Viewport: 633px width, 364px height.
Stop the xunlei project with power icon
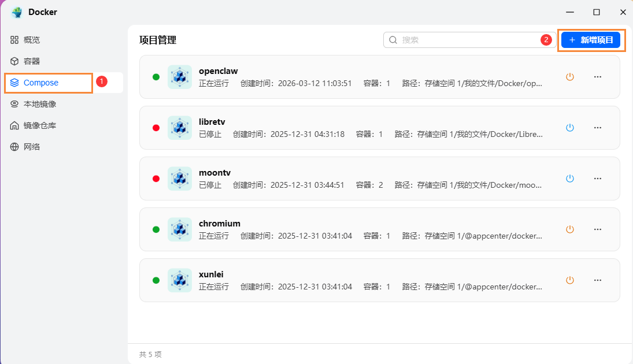[x=569, y=280]
